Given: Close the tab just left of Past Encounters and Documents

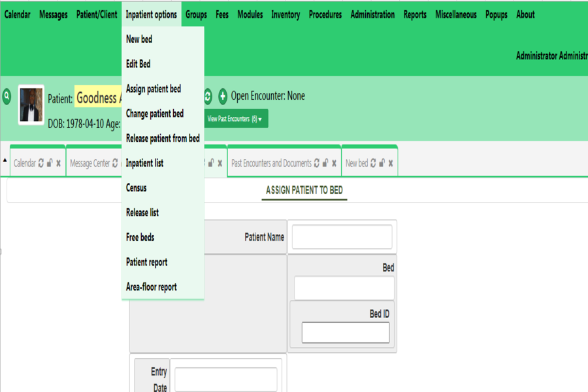Looking at the screenshot, I should click(220, 163).
